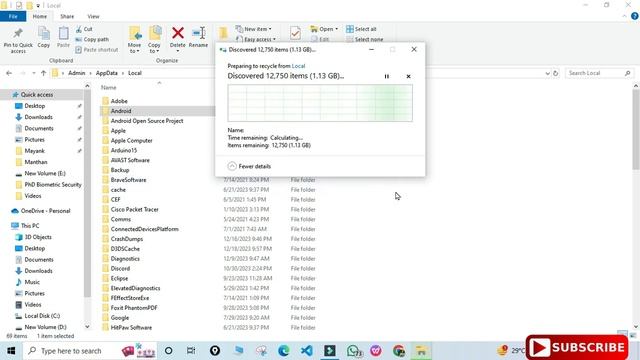
Task: Open Task View in the taskbar
Action: [191, 351]
